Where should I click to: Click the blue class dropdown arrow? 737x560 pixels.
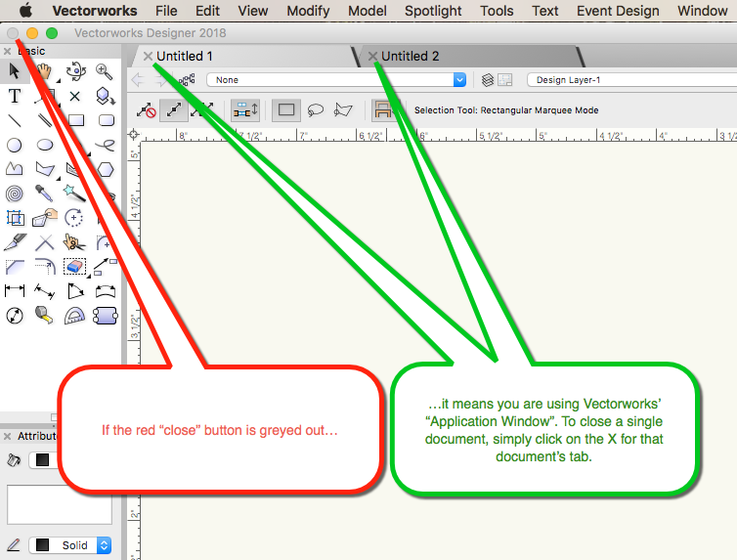click(x=459, y=80)
